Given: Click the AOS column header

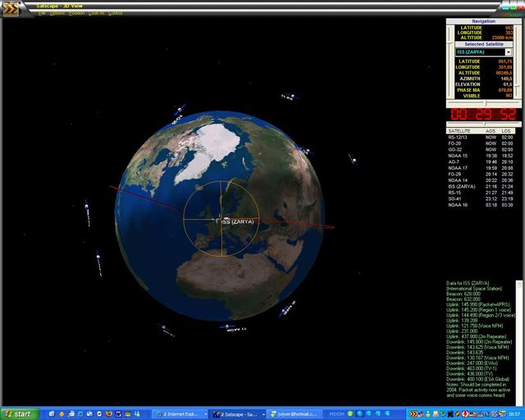Looking at the screenshot, I should point(491,130).
